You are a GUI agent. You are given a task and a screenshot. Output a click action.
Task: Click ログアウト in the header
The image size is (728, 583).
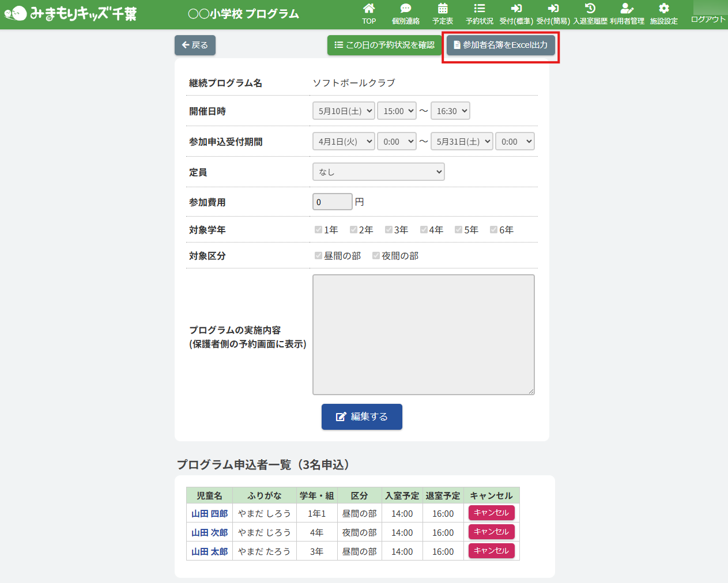(x=708, y=20)
